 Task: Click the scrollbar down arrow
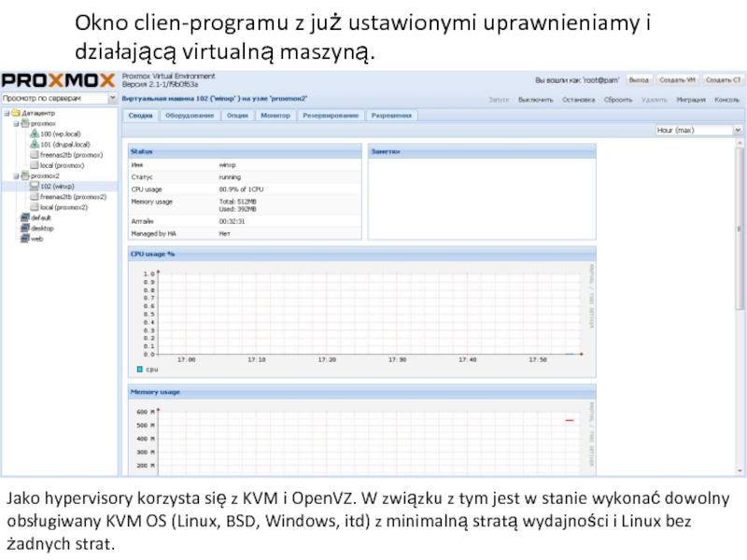tap(740, 471)
